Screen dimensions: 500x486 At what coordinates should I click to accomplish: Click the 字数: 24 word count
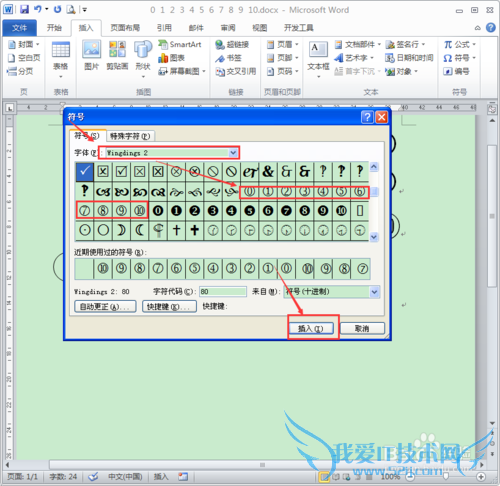coord(63,477)
